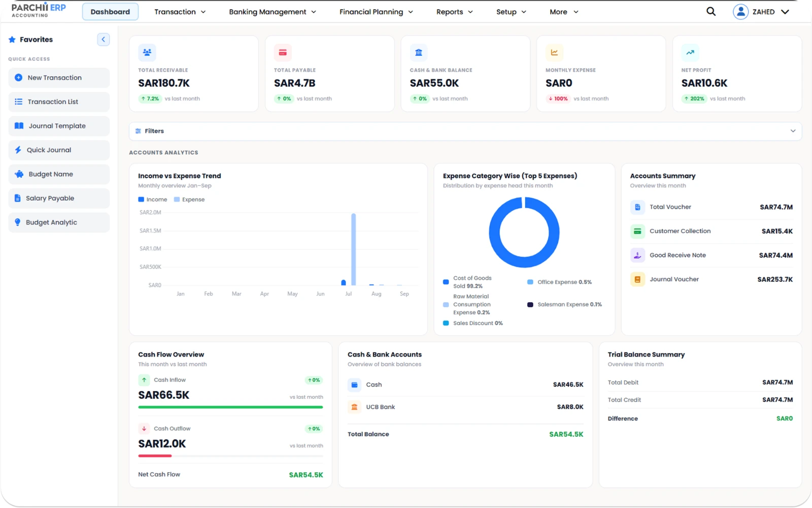This screenshot has width=812, height=508.
Task: Click the Monthly Expense chart icon
Action: (554, 52)
